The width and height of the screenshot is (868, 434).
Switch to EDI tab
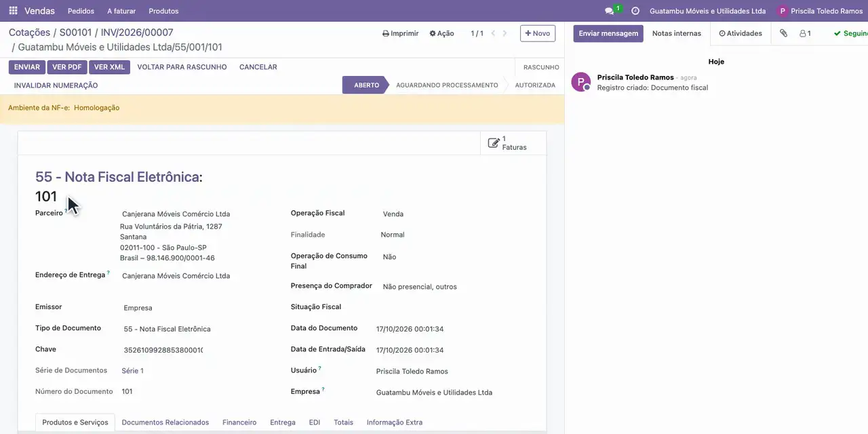pos(315,422)
